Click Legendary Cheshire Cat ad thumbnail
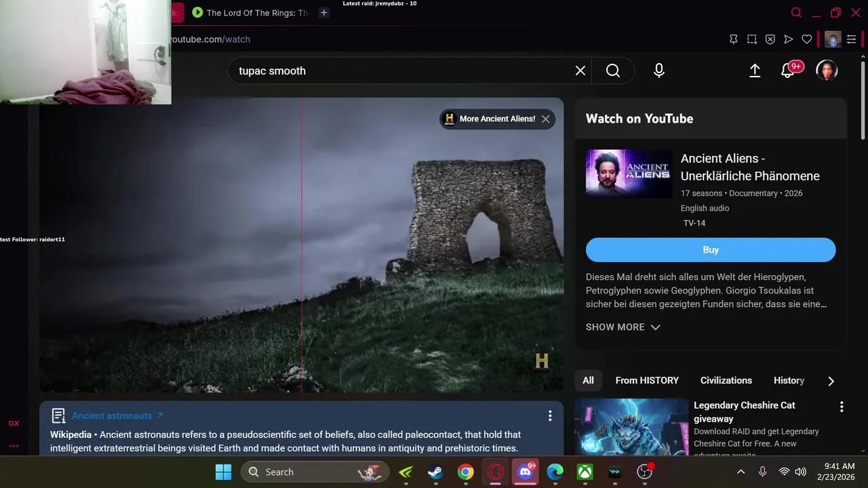 (631, 426)
